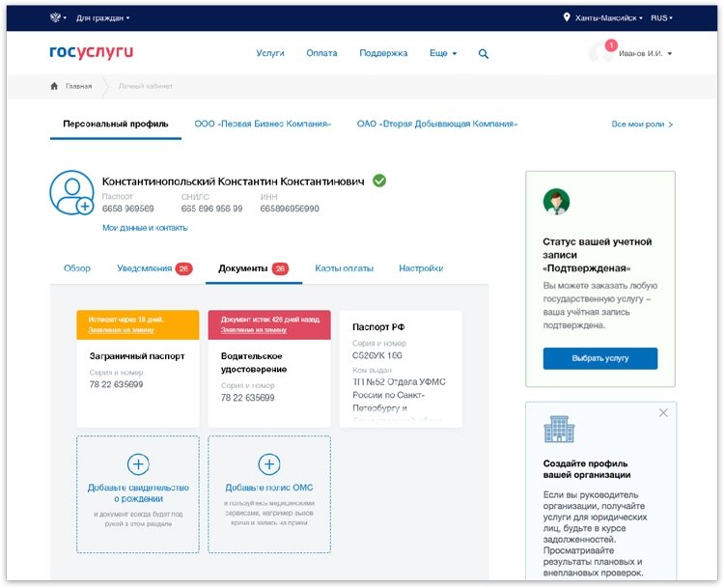This screenshot has height=588, width=724.
Task: Open the notification badge on user avatar
Action: [611, 44]
